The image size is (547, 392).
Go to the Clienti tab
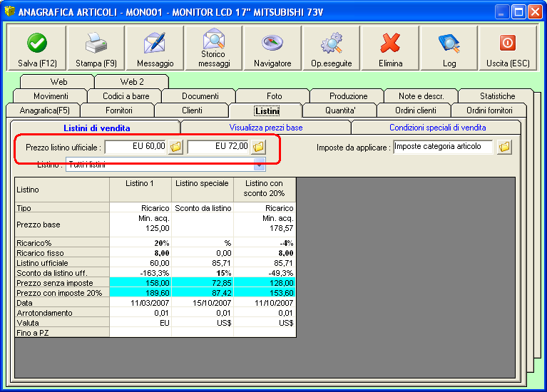click(x=192, y=110)
